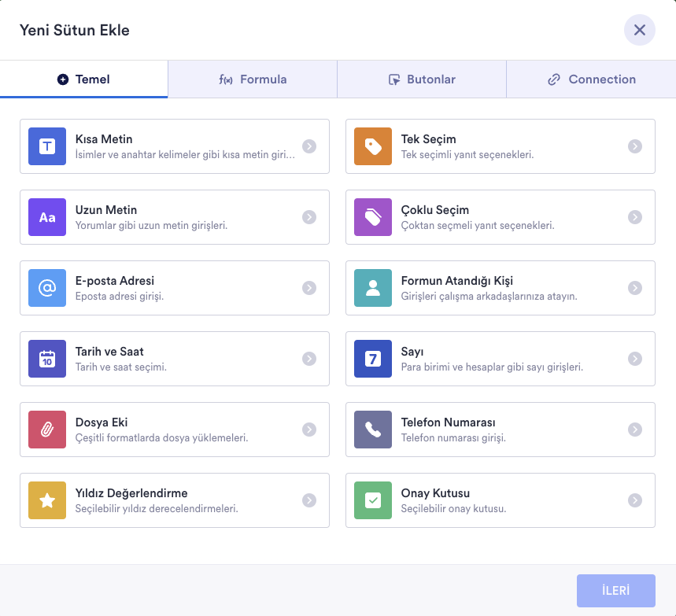Screen dimensions: 676x616
Task: Close the Yeni Sütun Ekle dialog
Action: tap(640, 31)
